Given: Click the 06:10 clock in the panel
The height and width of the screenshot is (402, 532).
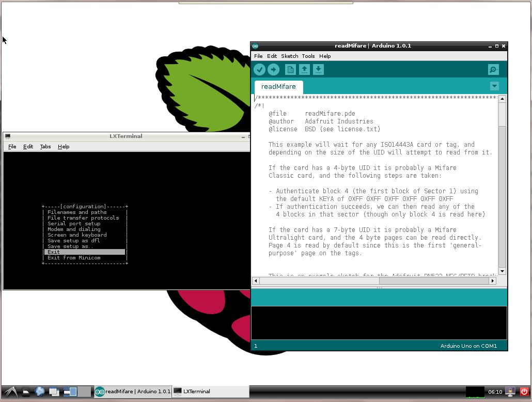Looking at the screenshot, I should click(495, 392).
